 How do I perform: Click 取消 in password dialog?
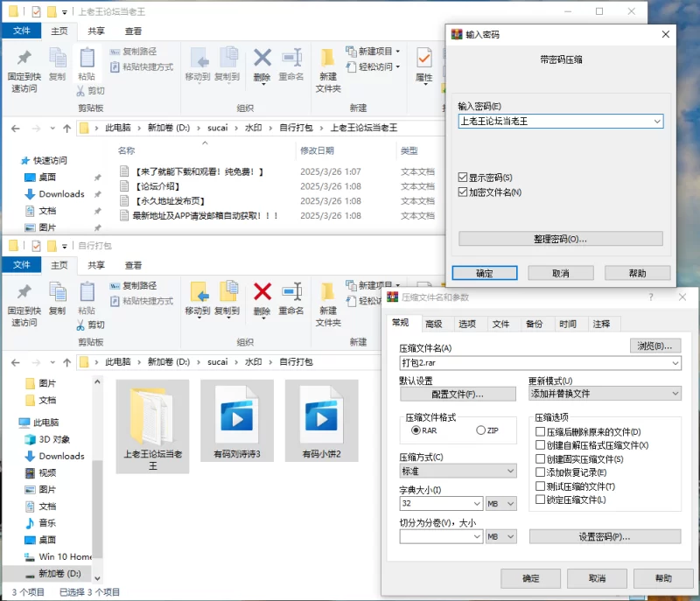pos(561,273)
